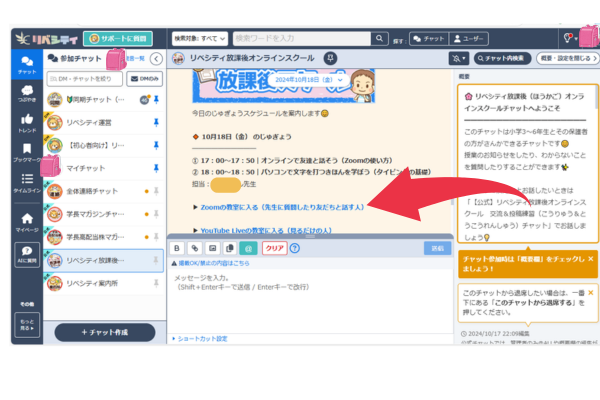Click the チャット内検索 button

502,59
